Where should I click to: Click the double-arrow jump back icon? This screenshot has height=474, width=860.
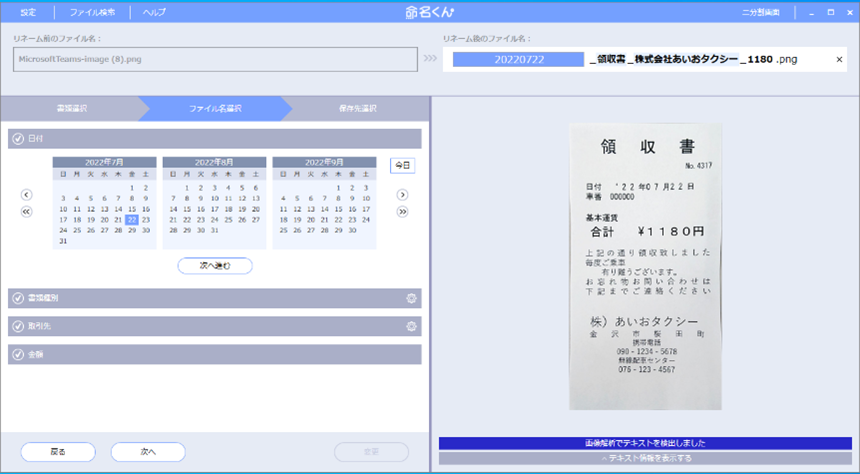pos(27,212)
